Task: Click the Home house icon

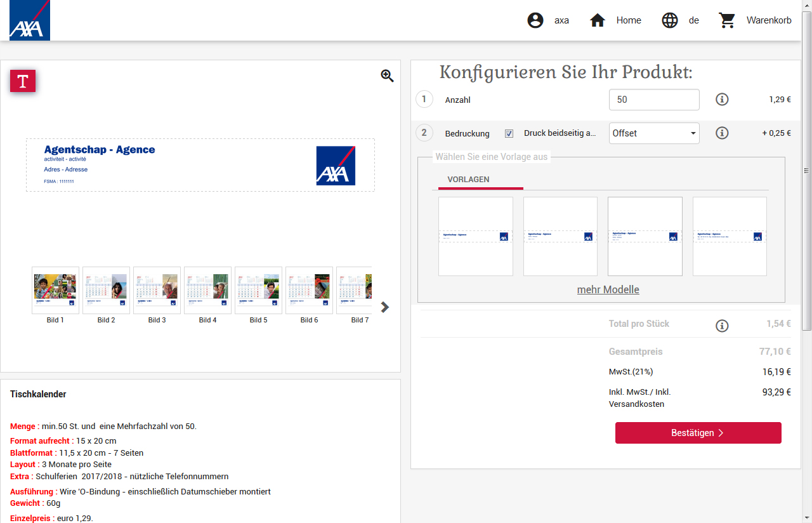Action: (598, 20)
